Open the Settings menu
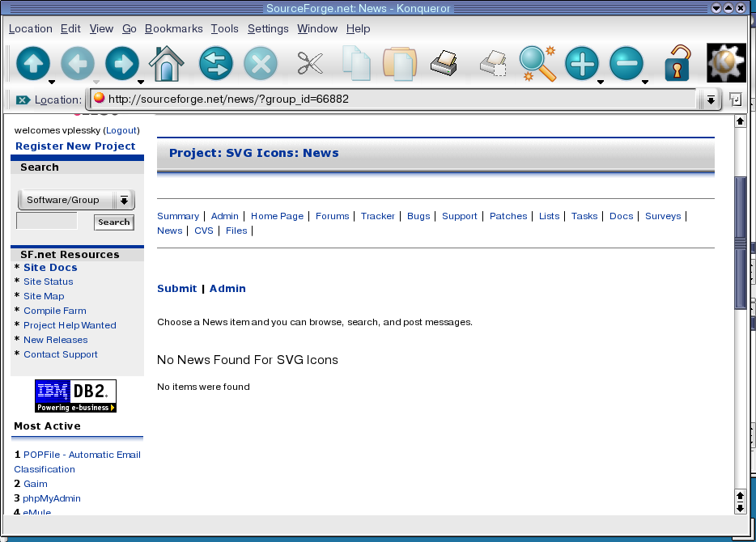The height and width of the screenshot is (542, 756). coord(268,29)
